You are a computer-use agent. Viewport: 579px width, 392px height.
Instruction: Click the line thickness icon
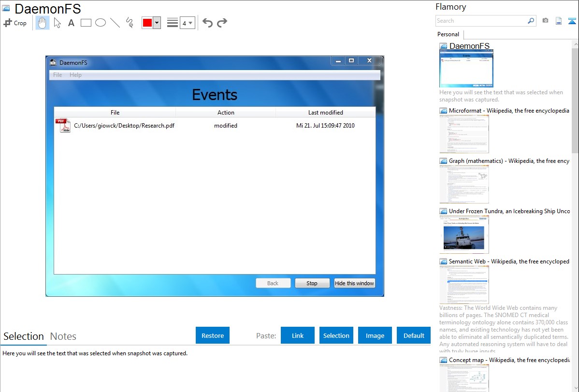pyautogui.click(x=172, y=23)
